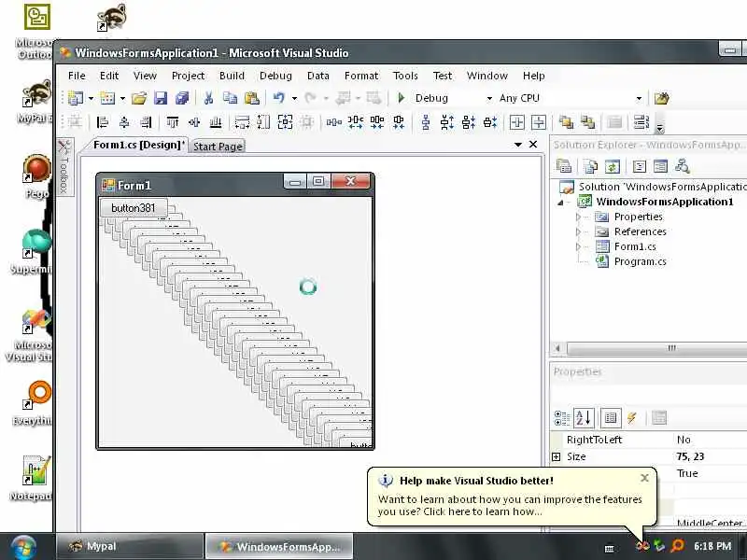Click the Size value '75, 23'
Screen dimensions: 747x560
tap(690, 456)
